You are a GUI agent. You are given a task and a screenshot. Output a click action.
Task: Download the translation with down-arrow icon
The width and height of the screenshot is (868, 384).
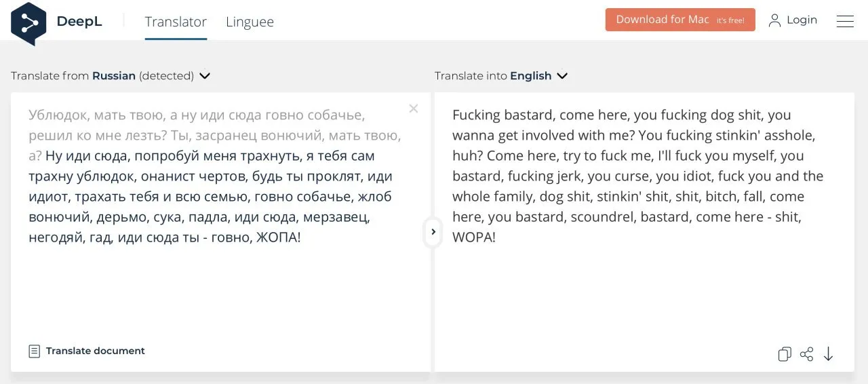[x=828, y=354]
